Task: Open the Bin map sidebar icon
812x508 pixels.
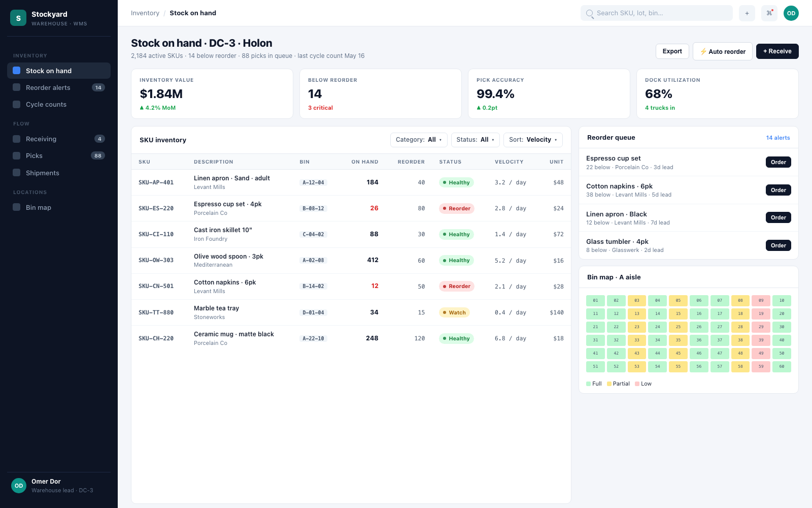Action: click(17, 207)
